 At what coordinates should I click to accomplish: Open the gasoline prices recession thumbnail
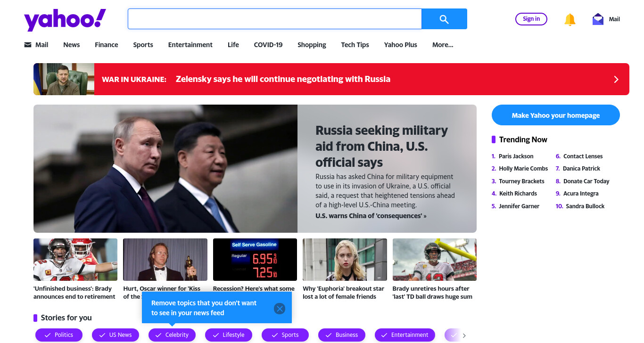[x=255, y=260]
